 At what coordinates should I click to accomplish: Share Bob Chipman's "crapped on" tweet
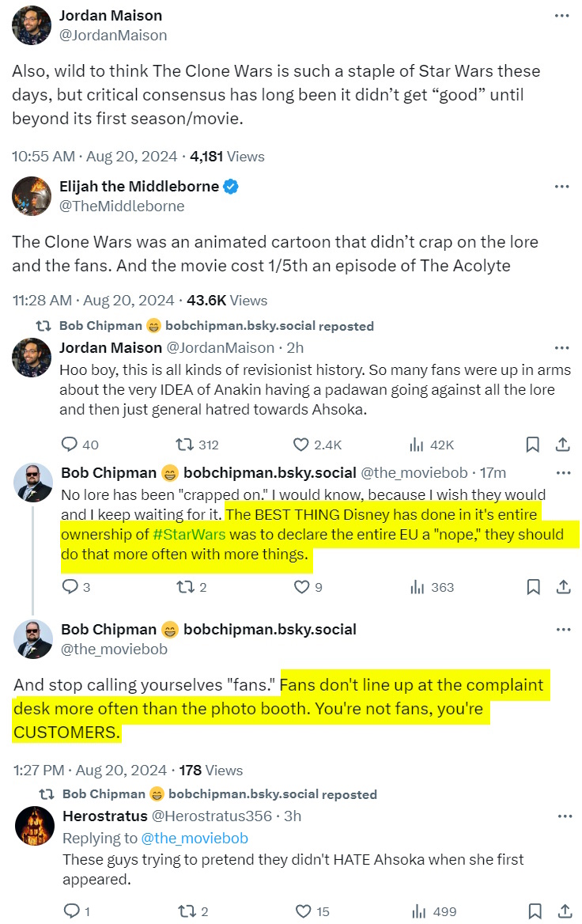[563, 587]
